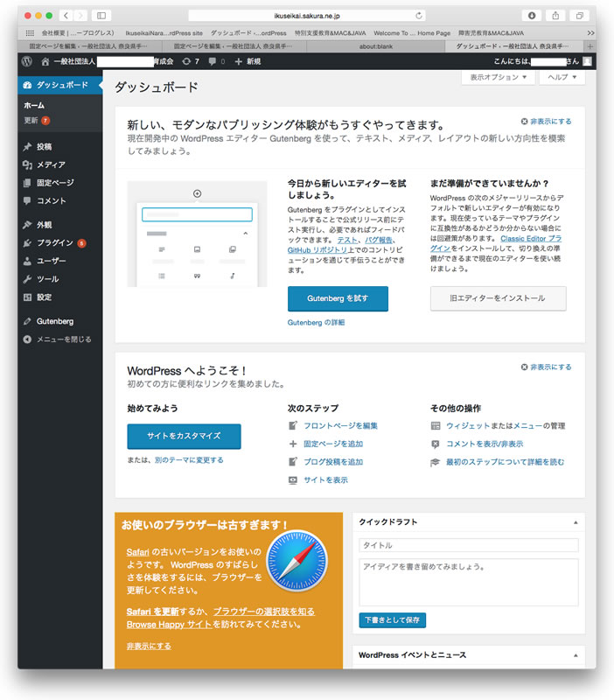Expand the favorites bar overflow chevrons
614x700 pixels.
click(x=590, y=33)
